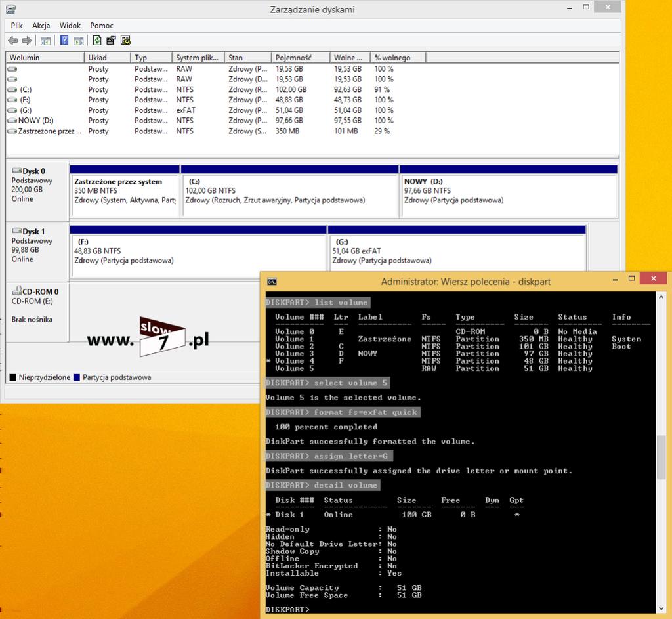
Task: Click the diskpart scrollbar up arrow
Action: [x=661, y=297]
